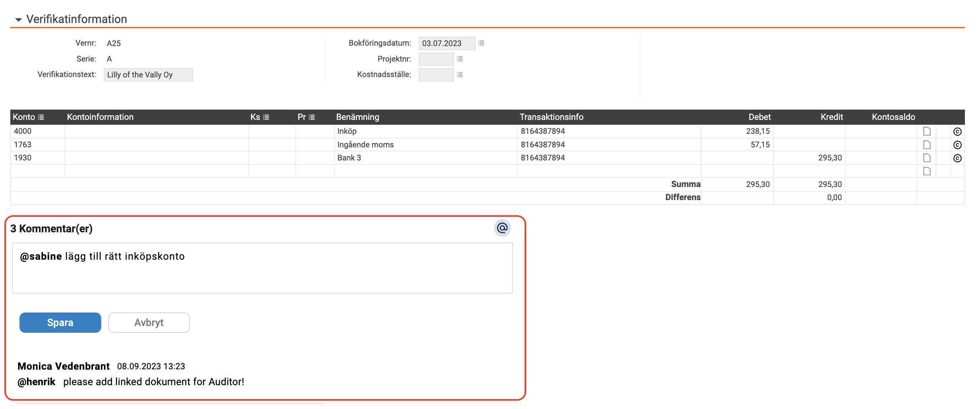Open the Ks column list selector
This screenshot has height=409, width=980.
pyautogui.click(x=266, y=117)
